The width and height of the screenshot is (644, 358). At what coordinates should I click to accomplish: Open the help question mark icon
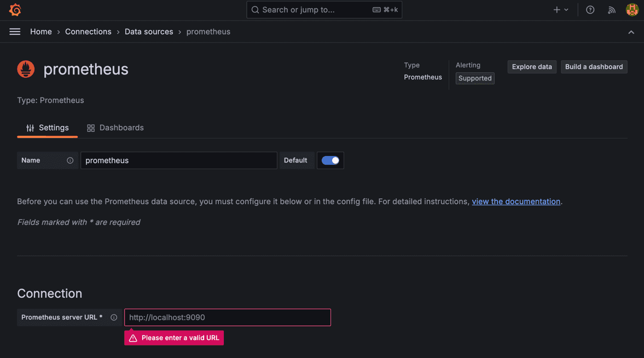click(x=590, y=10)
